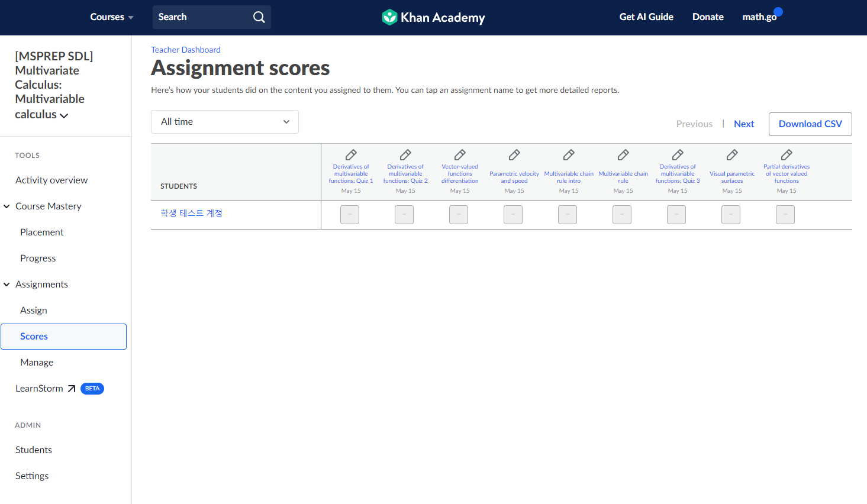Select the Scores sidebar item
Viewport: 867px width, 504px height.
click(63, 337)
